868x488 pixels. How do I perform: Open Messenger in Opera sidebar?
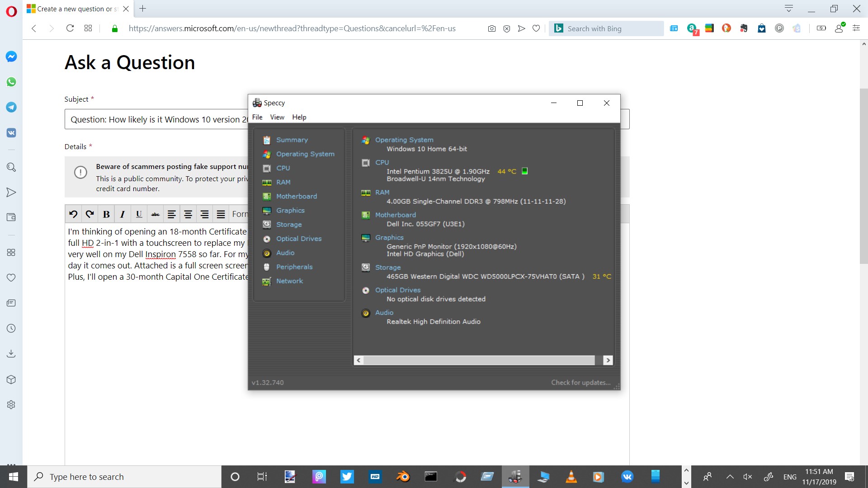pos(11,56)
